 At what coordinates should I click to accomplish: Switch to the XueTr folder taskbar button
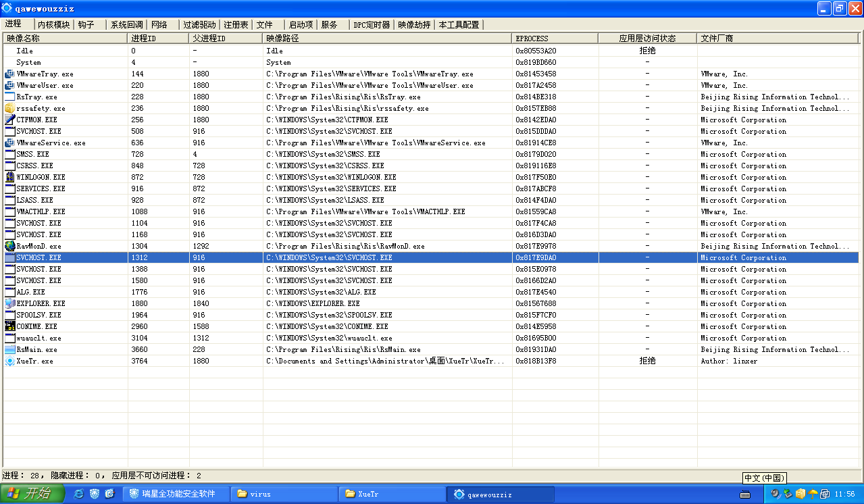392,494
